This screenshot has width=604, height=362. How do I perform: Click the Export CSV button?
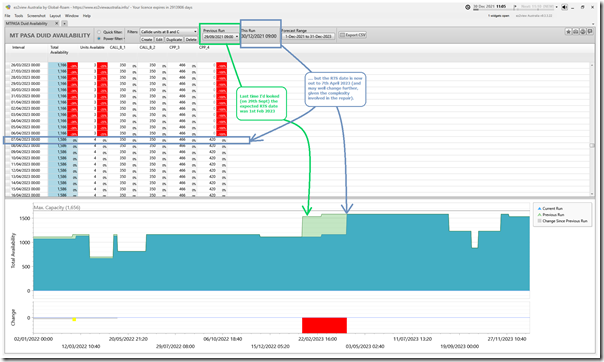pyautogui.click(x=352, y=35)
